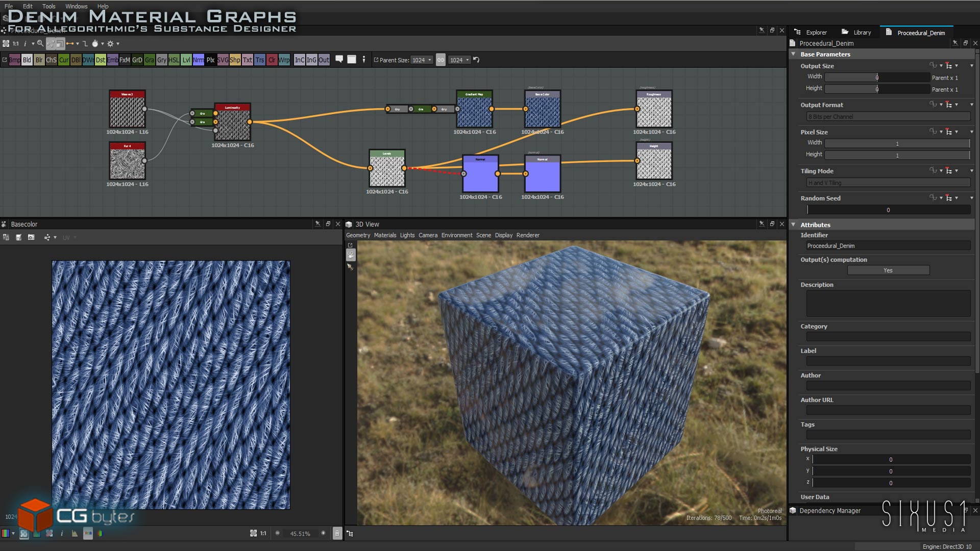Screen dimensions: 980x551
Task: Add a Blend node from the toolbar
Action: [27, 60]
